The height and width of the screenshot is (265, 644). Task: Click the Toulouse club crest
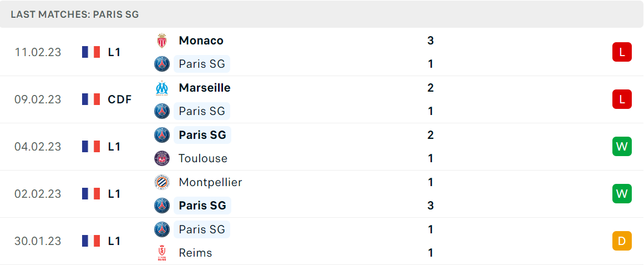pos(162,158)
